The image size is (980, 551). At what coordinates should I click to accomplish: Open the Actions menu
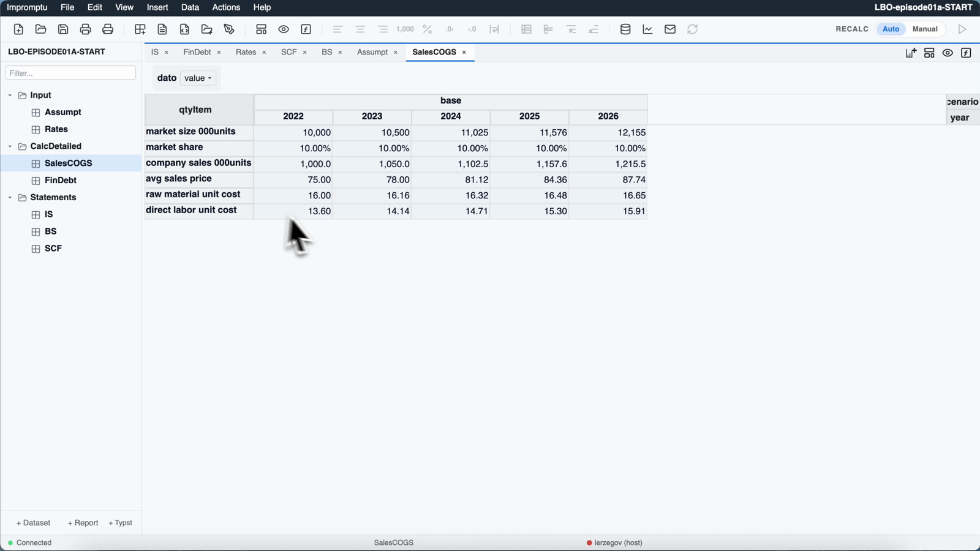pyautogui.click(x=226, y=7)
